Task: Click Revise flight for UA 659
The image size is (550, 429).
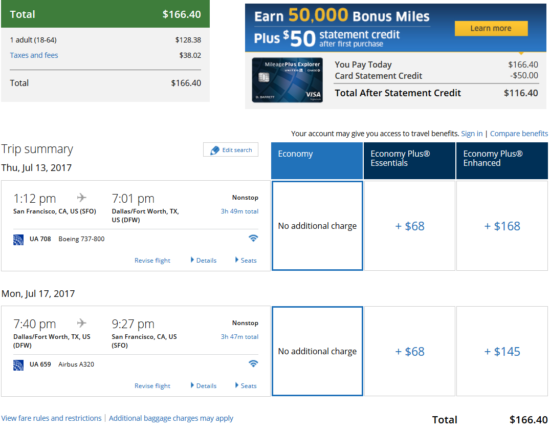Action: [x=152, y=386]
